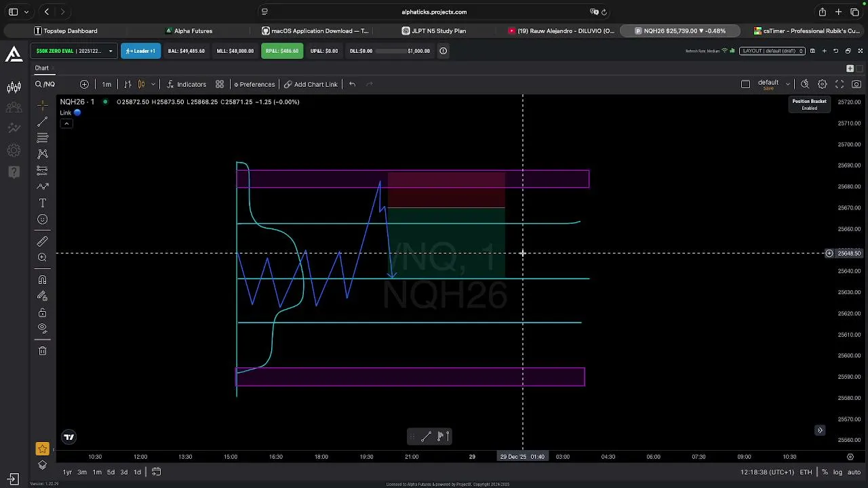Screen dimensions: 868x488
Task: Open the performance stats sidebar icon
Action: point(14,129)
